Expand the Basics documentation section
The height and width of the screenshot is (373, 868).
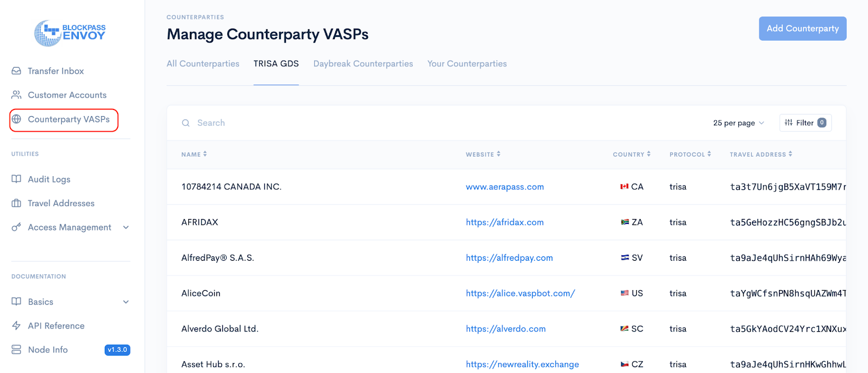click(126, 302)
